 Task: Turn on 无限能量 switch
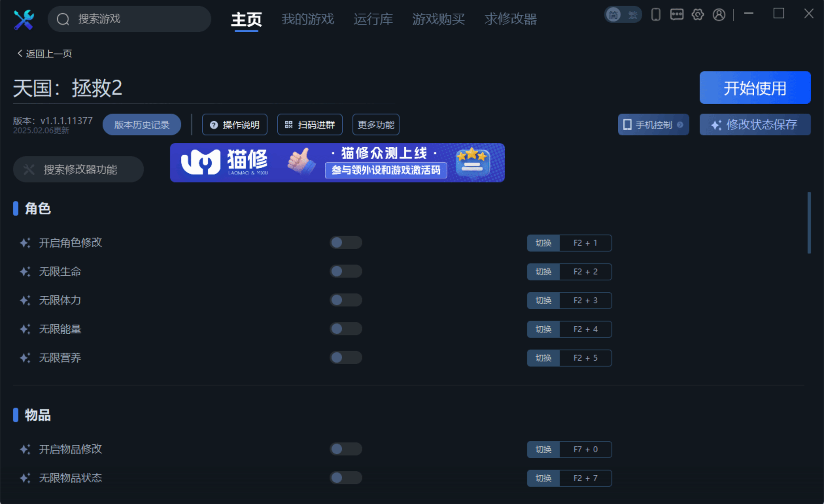[x=346, y=329]
